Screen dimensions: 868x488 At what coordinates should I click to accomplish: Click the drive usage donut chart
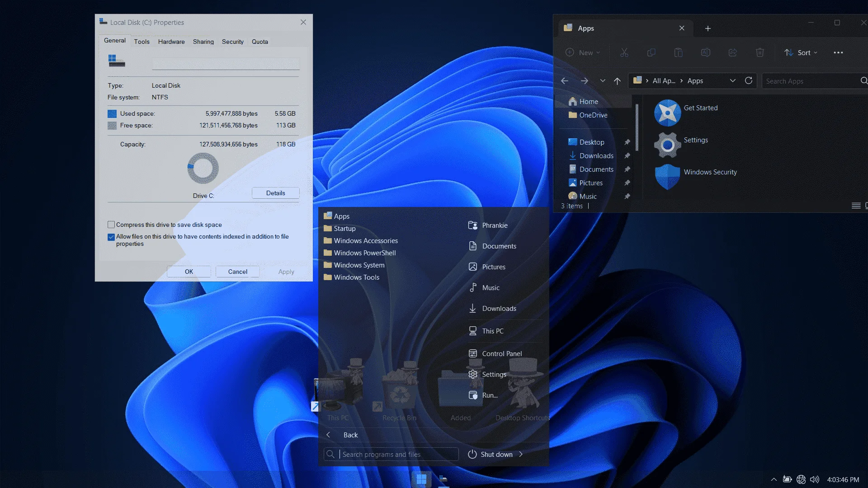(x=203, y=168)
